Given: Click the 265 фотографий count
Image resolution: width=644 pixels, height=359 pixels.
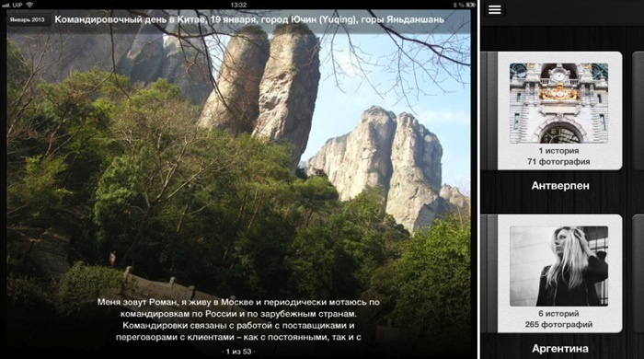Looking at the screenshot, I should [558, 325].
